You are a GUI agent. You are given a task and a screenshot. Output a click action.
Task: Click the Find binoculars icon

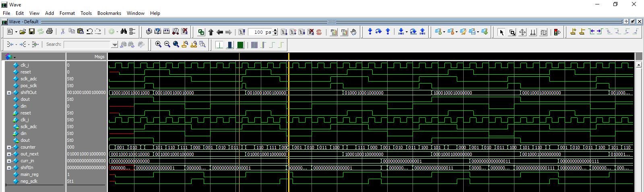(x=124, y=31)
